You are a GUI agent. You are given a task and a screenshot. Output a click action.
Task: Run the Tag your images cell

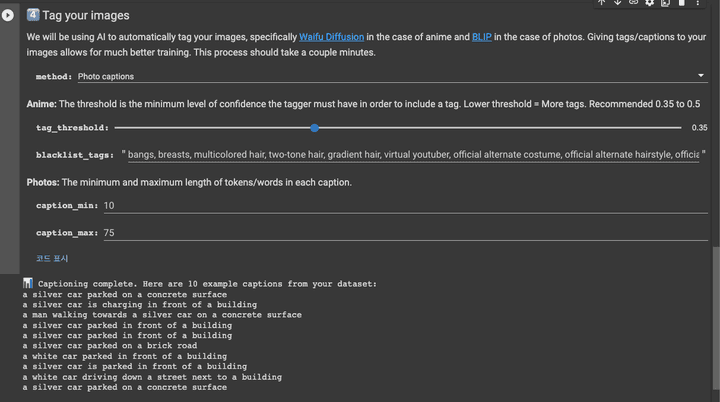(8, 16)
